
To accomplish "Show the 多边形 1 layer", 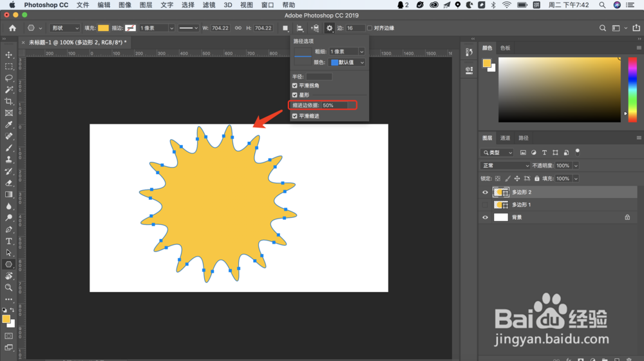I will point(485,205).
